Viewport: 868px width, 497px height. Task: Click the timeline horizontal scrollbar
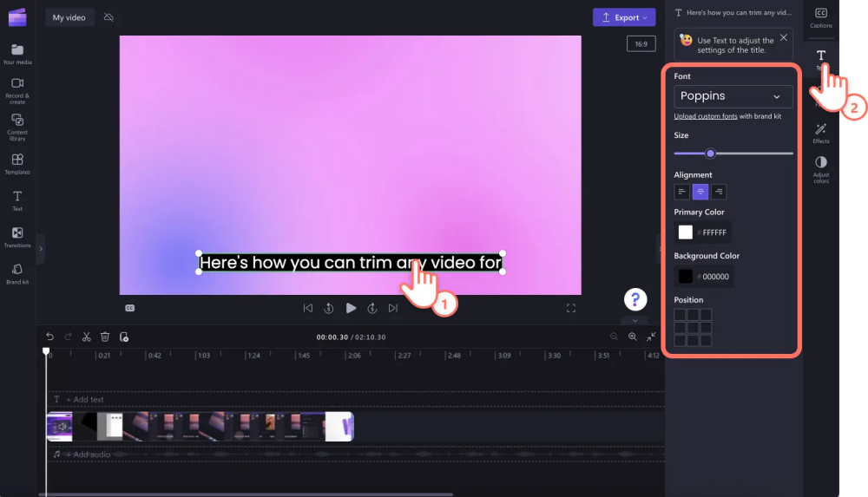pyautogui.click(x=246, y=494)
